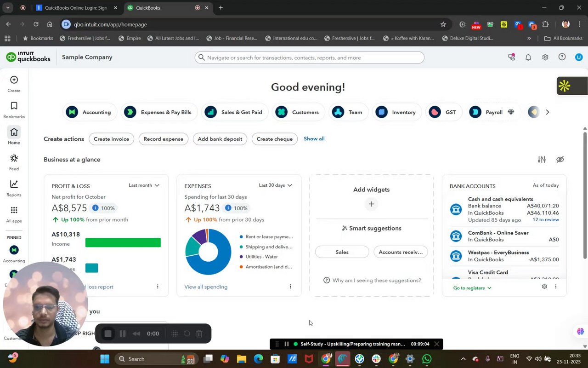
Task: Open Windows Start menu
Action: click(105, 359)
